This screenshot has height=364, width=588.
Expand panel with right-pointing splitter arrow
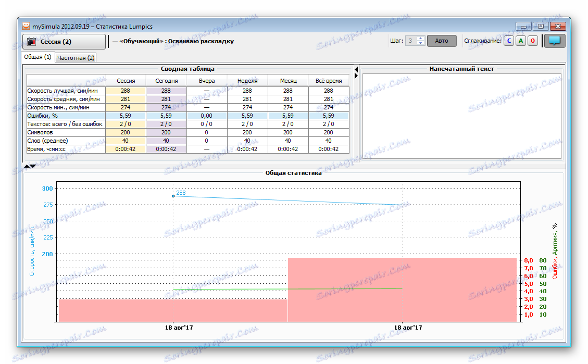pyautogui.click(x=356, y=76)
